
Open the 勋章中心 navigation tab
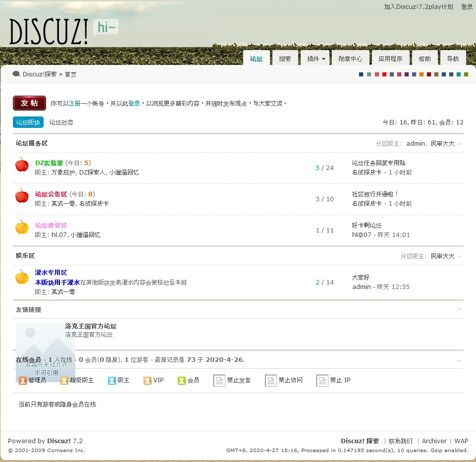[350, 58]
